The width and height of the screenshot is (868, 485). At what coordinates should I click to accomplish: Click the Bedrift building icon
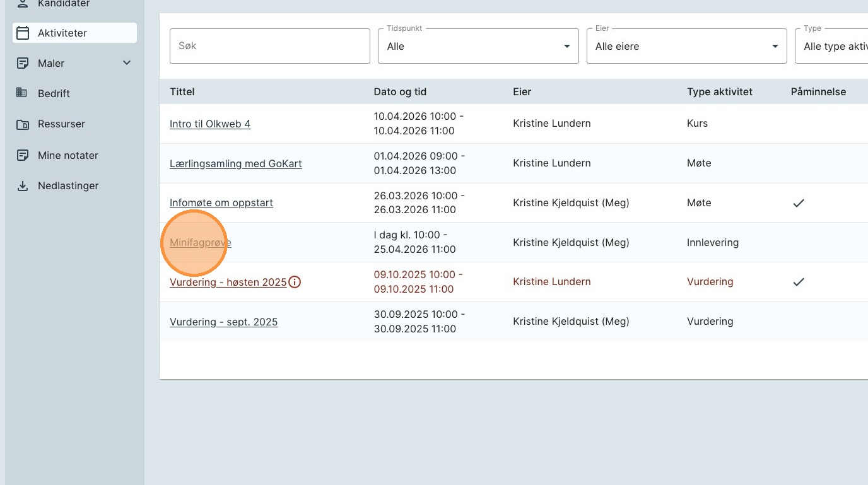[23, 93]
